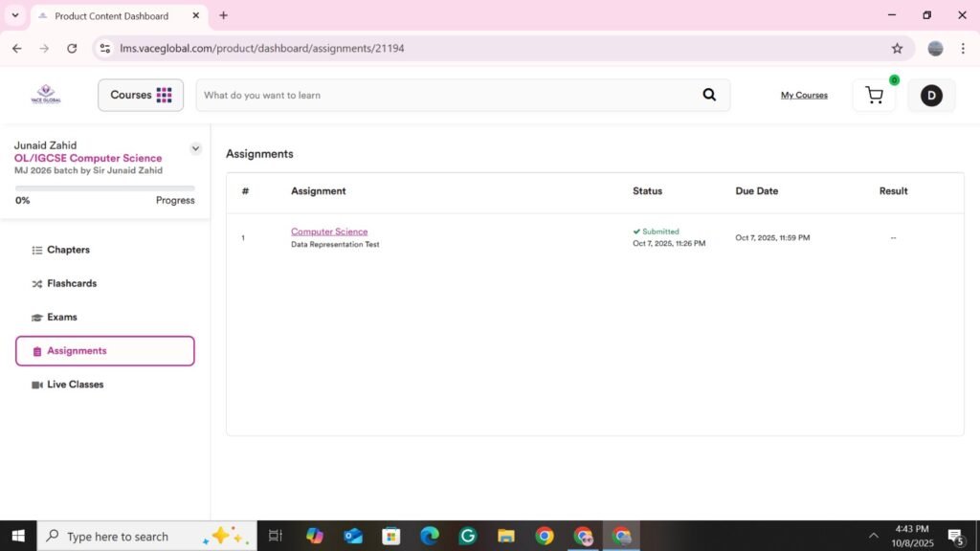Open the user profile avatar D

pyautogui.click(x=930, y=95)
